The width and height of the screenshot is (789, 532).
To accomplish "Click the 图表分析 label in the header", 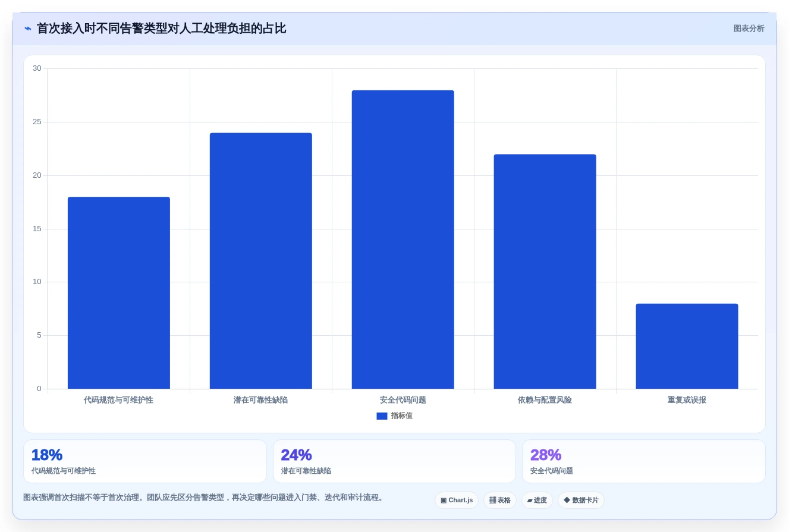I will pyautogui.click(x=749, y=29).
